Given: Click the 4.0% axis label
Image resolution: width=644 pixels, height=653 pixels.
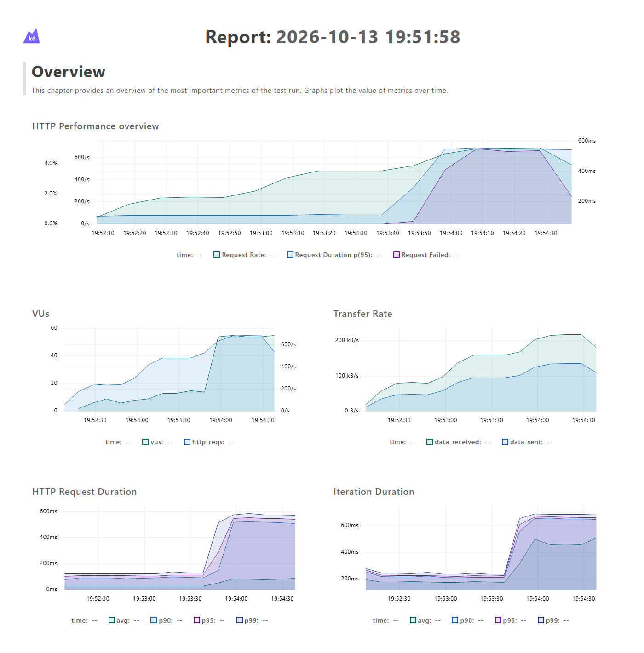Looking at the screenshot, I should (51, 163).
